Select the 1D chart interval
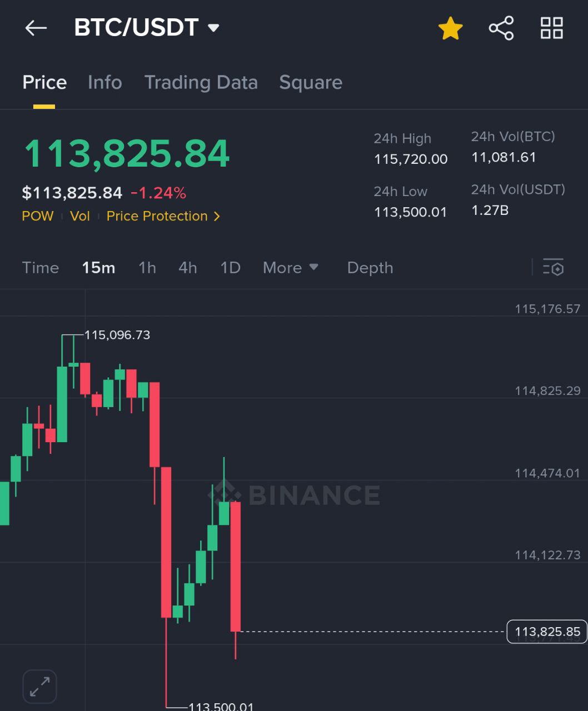 click(230, 268)
